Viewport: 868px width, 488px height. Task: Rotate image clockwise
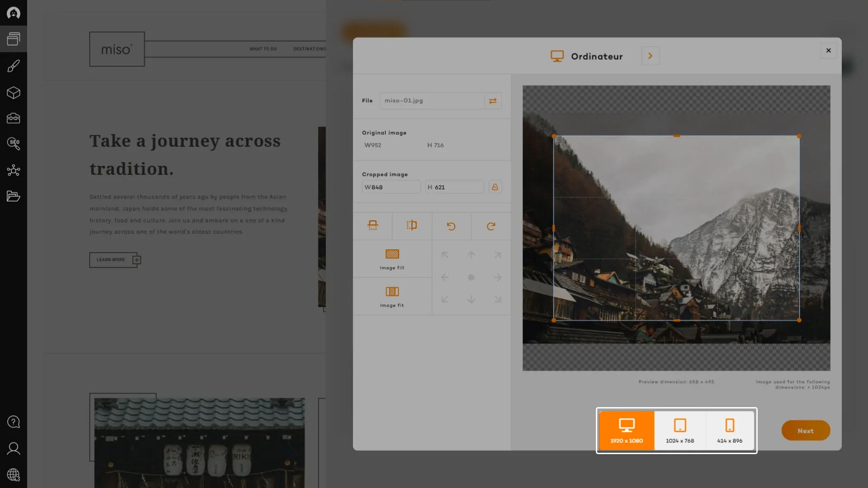click(491, 226)
